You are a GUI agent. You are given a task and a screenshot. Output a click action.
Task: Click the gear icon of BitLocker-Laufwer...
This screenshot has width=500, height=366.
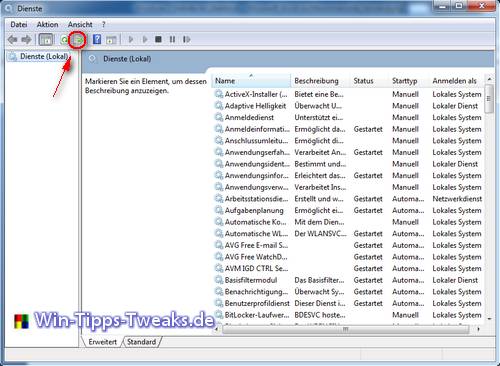click(219, 315)
